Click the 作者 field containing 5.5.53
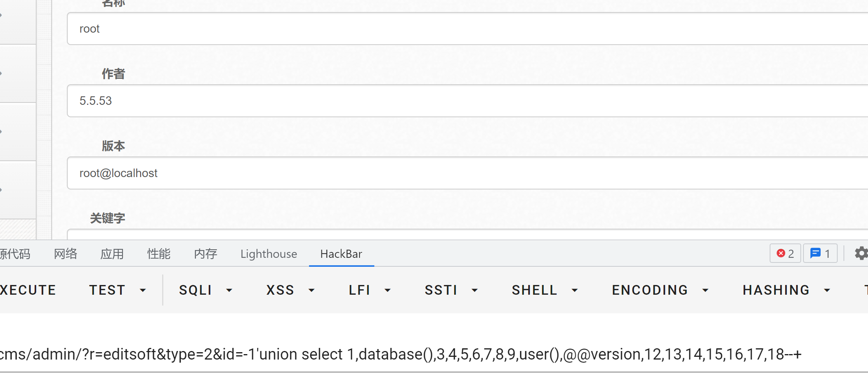Image resolution: width=868 pixels, height=391 pixels. tap(467, 101)
